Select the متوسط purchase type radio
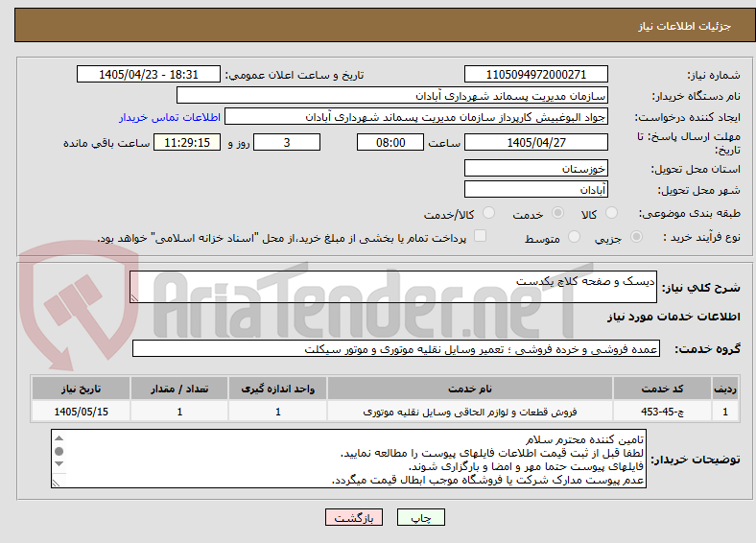The width and height of the screenshot is (756, 543). (x=574, y=236)
